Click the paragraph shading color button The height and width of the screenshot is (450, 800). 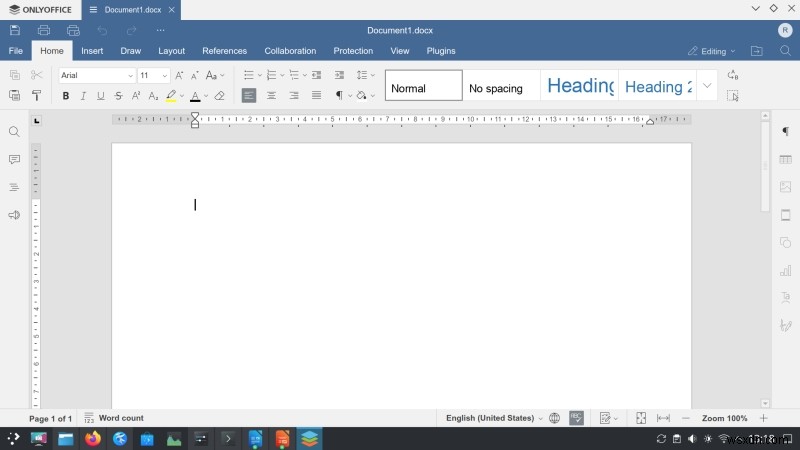coord(361,95)
